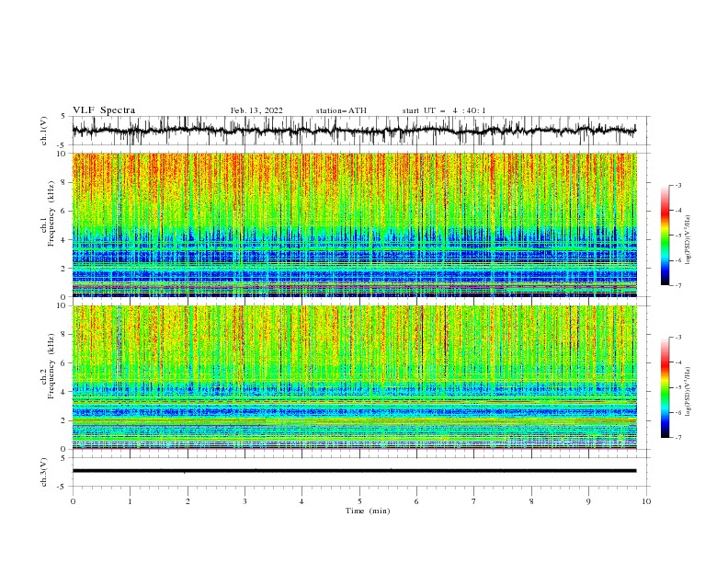728x563 pixels.
Task: Click the "10" tick on ch.2 frequency axis
Action: click(62, 305)
